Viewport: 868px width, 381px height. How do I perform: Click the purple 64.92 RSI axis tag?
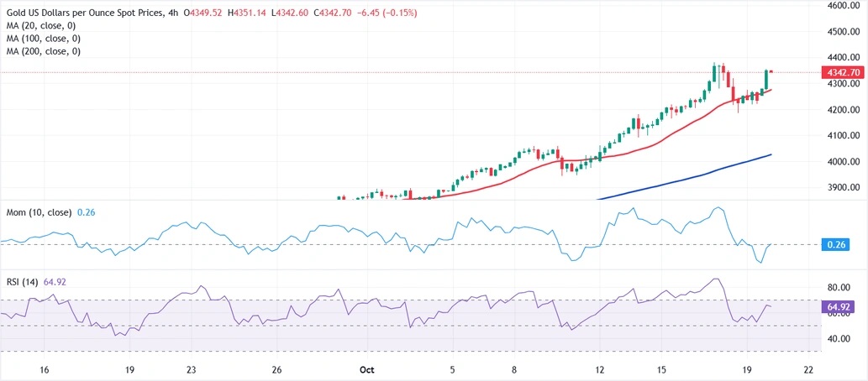coord(839,307)
